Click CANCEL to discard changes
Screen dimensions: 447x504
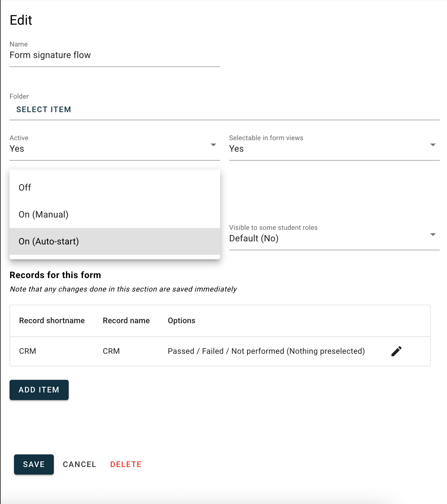coord(80,464)
